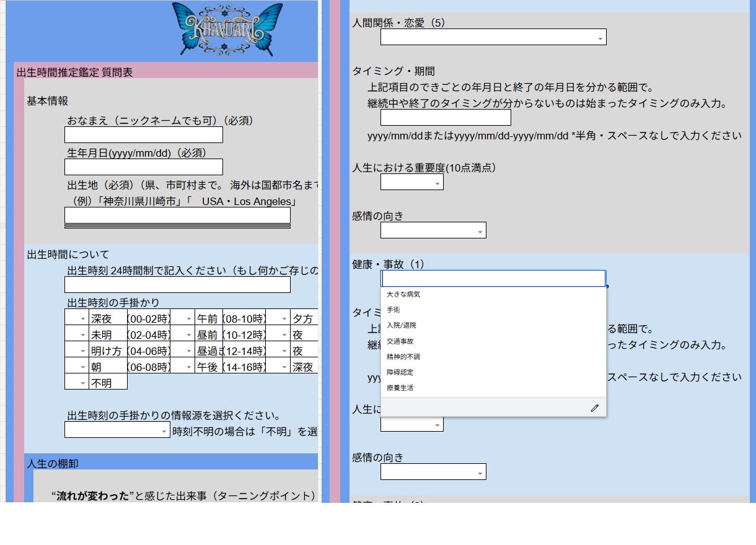Open 重要度 dropdown under 人間関係・恋愛（5）
This screenshot has width=756, height=545.
click(412, 182)
